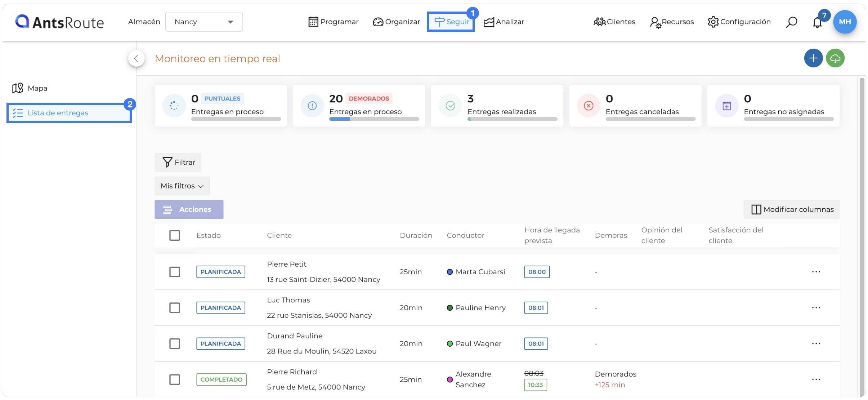Image resolution: width=868 pixels, height=400 pixels.
Task: Collapse the sidebar with the arrow button
Action: pos(136,58)
